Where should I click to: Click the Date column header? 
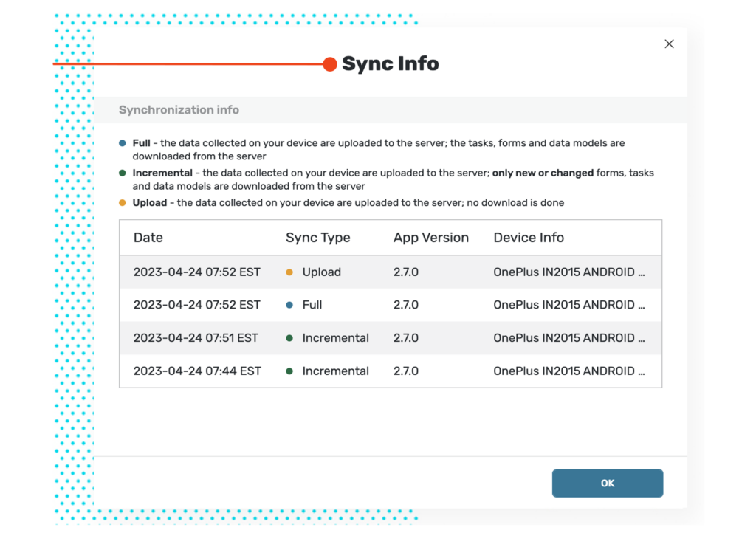coord(148,237)
